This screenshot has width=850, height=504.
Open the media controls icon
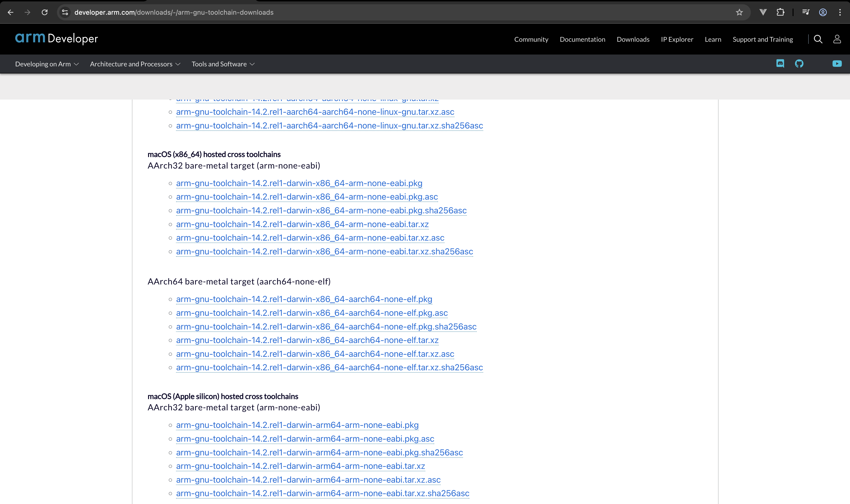[x=805, y=13]
